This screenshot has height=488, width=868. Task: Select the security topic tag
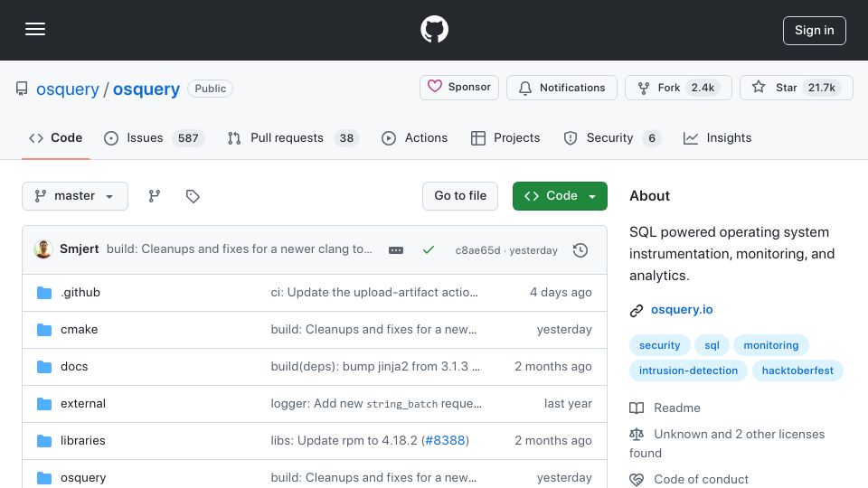click(659, 345)
